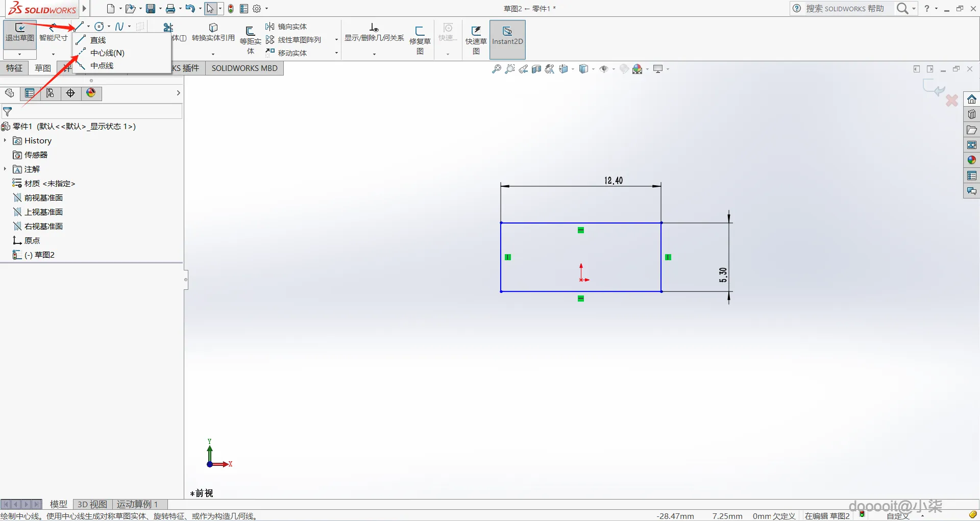Click the Undo icon

click(x=190, y=9)
